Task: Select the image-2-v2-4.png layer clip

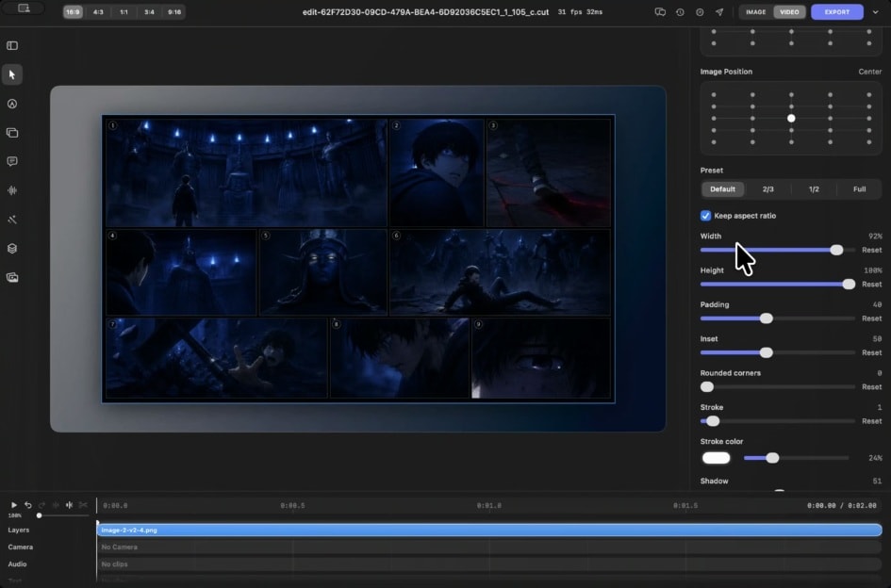Action: coord(489,531)
